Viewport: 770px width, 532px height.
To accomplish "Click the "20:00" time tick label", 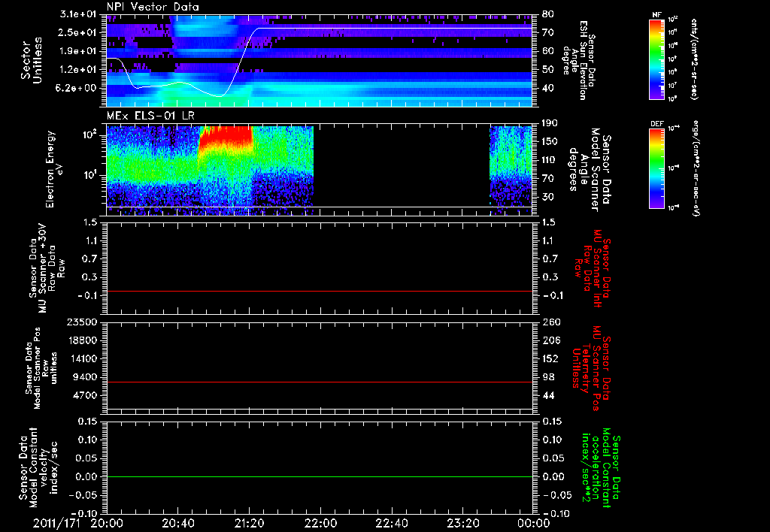I will [x=107, y=523].
